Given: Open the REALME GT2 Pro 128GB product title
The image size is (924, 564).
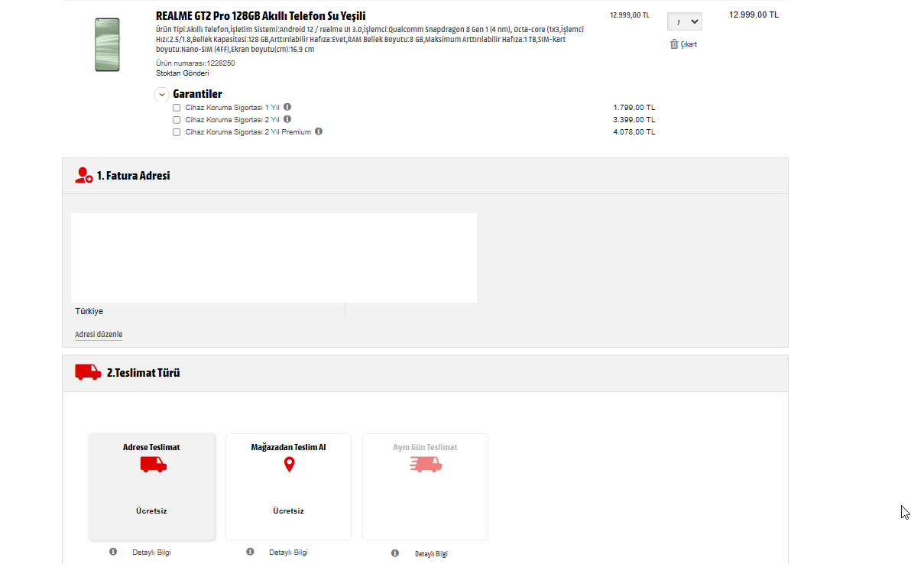Looking at the screenshot, I should click(x=261, y=16).
